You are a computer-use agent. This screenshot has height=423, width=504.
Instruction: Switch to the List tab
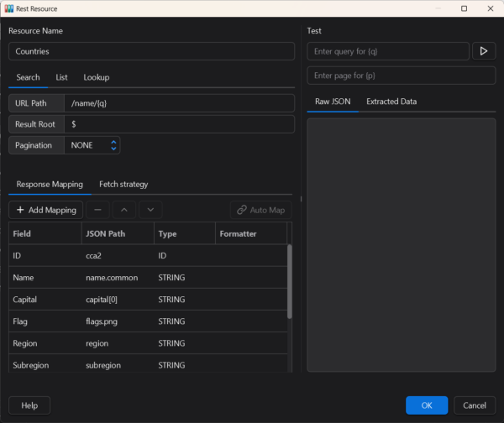tap(61, 77)
